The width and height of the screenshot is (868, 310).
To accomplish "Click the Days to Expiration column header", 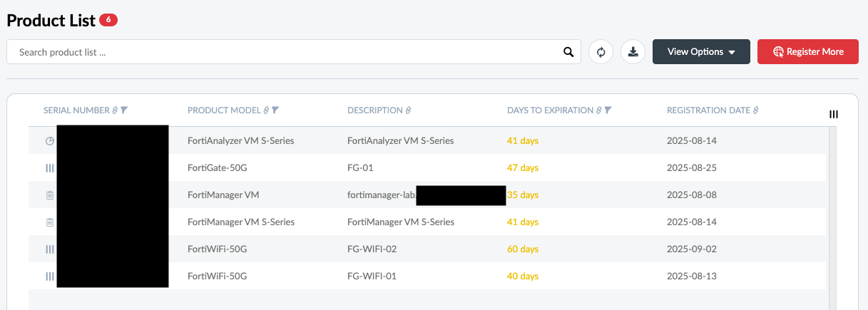I will click(x=550, y=110).
